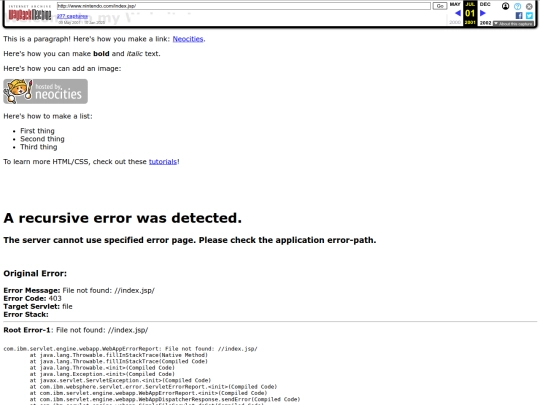
Task: Open the Wayback help question-mark icon
Action: pos(517,6)
